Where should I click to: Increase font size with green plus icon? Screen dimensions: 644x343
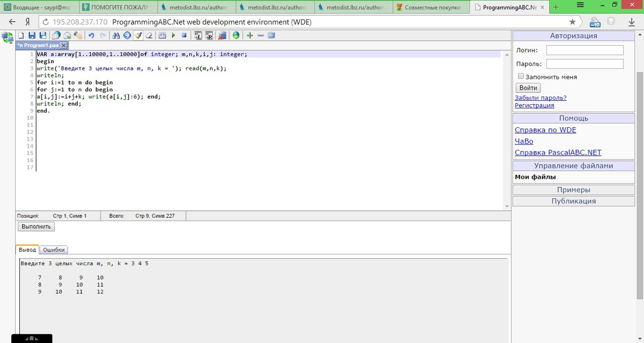click(x=250, y=35)
